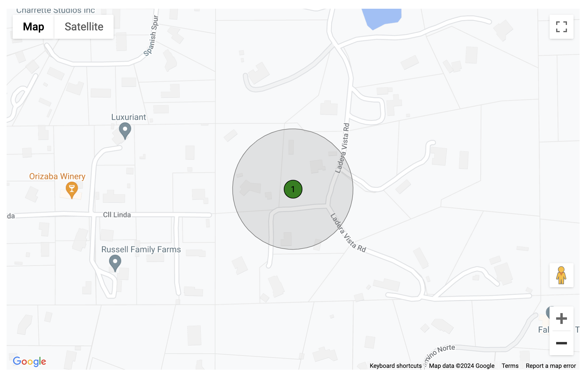Open Keyboard shortcuts

point(395,366)
